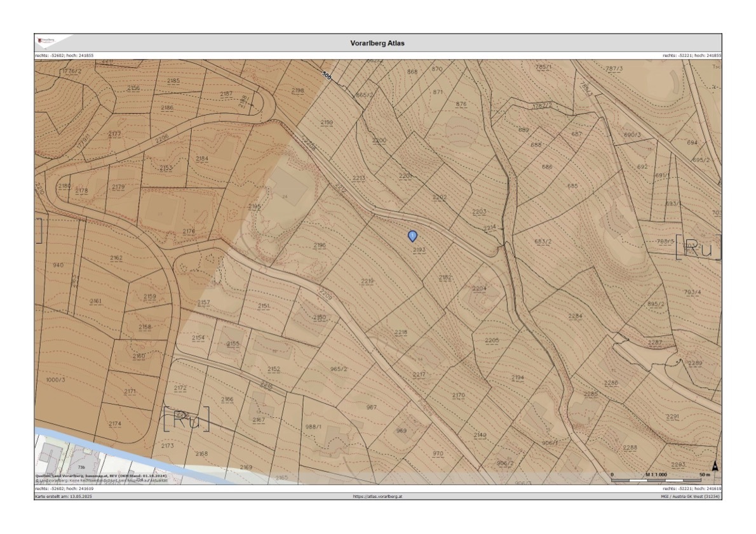756x534 pixels.
Task: Click parcel label 2205
Action: click(x=492, y=340)
